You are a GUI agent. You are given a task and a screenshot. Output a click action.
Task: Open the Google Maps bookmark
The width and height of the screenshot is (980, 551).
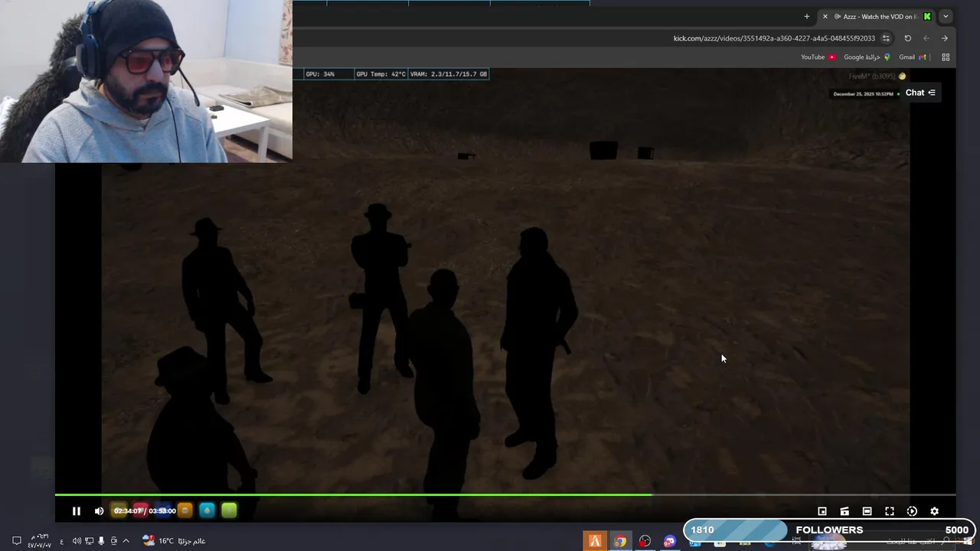[x=867, y=57]
